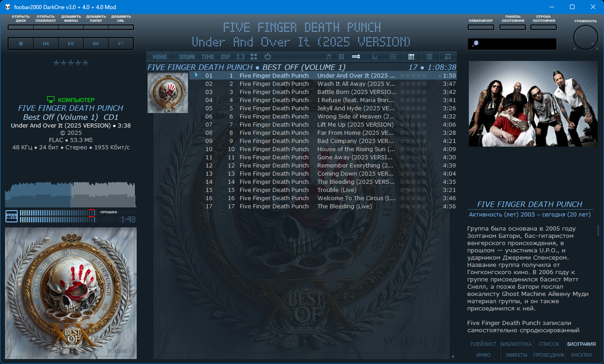Skip to the next track

click(96, 44)
